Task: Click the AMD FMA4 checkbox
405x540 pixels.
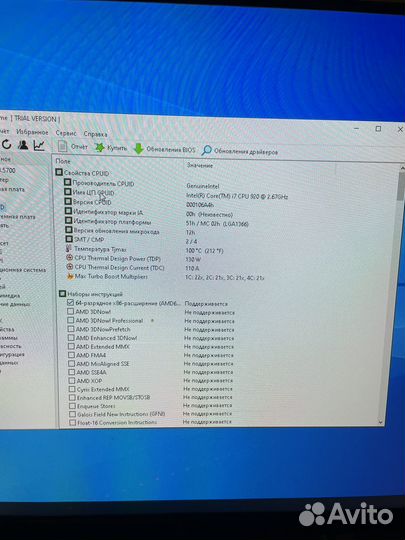Action: tap(71, 355)
